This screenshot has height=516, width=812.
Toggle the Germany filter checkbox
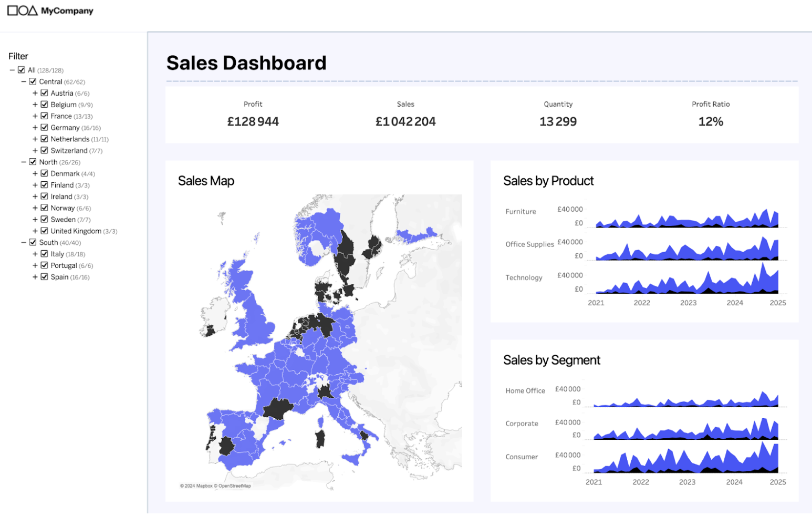click(45, 128)
